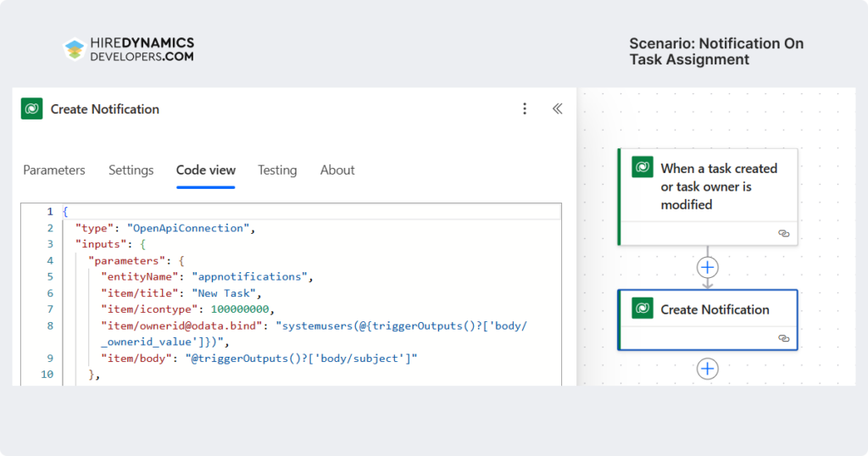The height and width of the screenshot is (456, 868).
Task: Collapse the Create Notification side panel
Action: [x=557, y=108]
